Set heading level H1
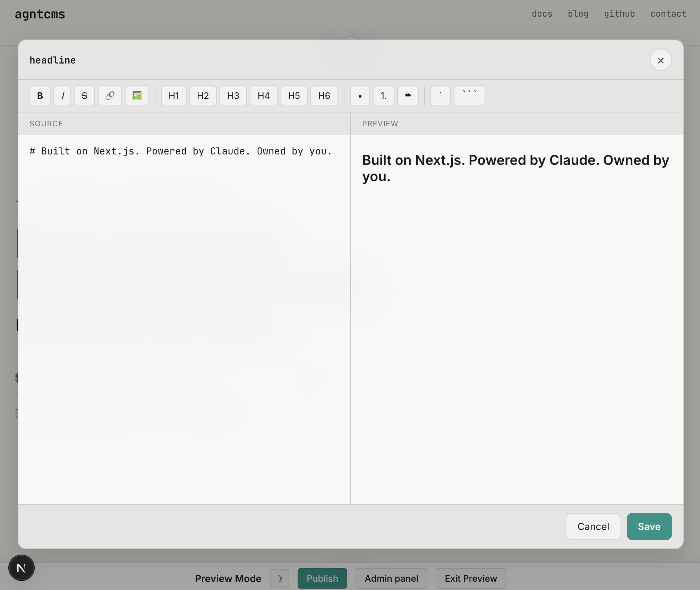This screenshot has height=590, width=700. click(174, 96)
